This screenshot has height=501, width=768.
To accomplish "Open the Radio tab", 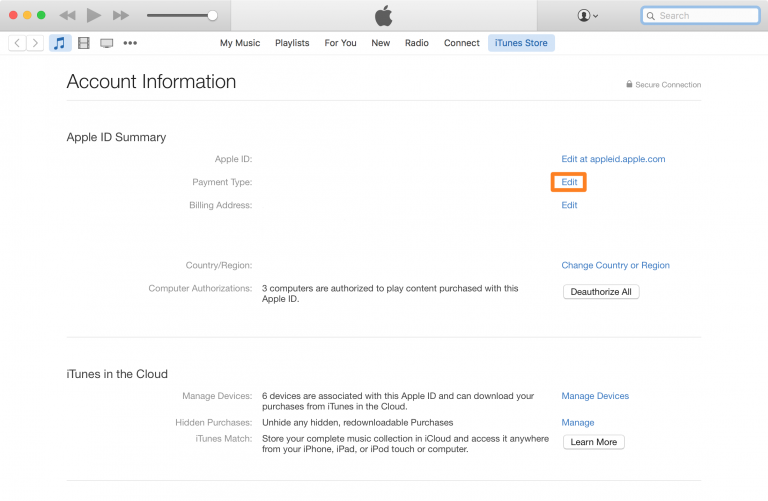I will [x=417, y=43].
